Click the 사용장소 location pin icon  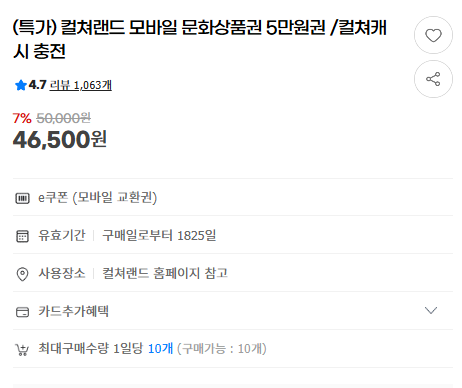(x=22, y=274)
